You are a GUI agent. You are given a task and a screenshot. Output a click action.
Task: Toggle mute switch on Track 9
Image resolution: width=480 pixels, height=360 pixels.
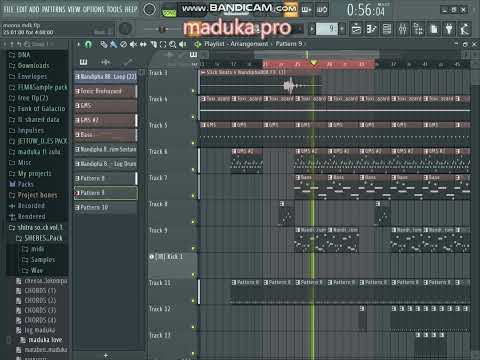193,248
